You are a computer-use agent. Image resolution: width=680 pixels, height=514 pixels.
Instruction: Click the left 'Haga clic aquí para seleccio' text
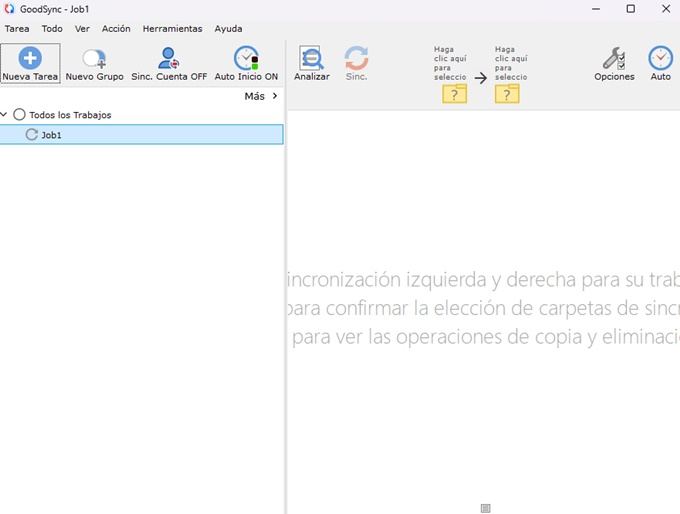tap(450, 63)
